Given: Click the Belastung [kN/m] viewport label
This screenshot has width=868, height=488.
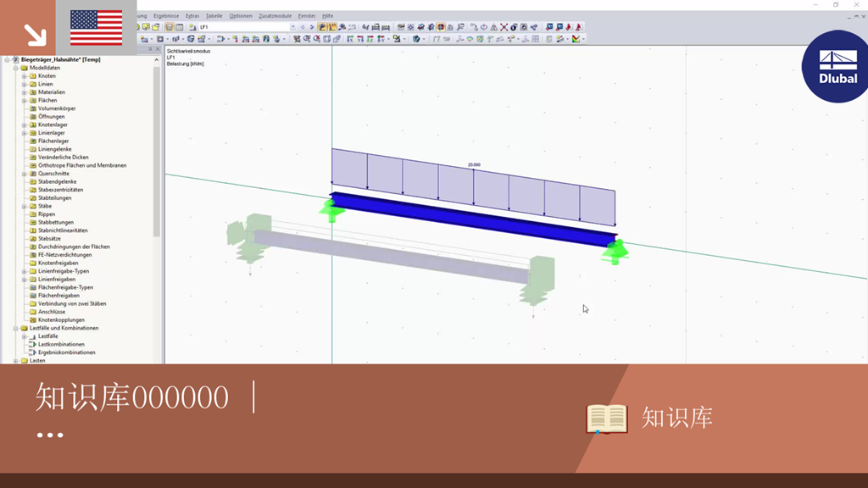Looking at the screenshot, I should 185,64.
